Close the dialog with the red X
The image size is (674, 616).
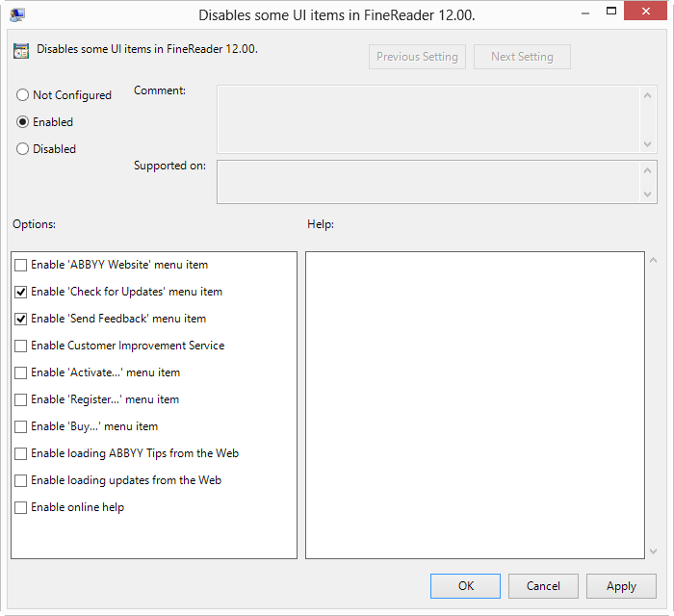pyautogui.click(x=646, y=12)
